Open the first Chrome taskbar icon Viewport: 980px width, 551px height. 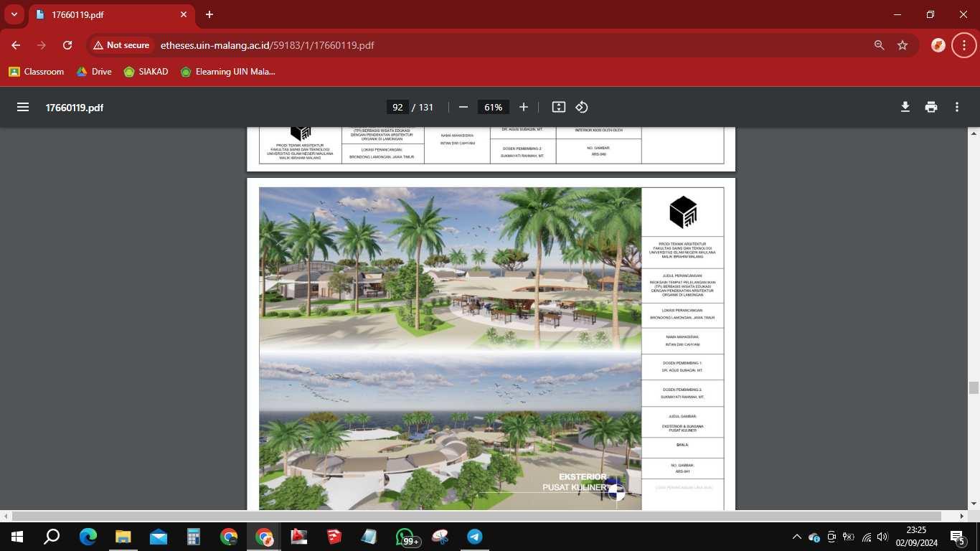coord(229,537)
